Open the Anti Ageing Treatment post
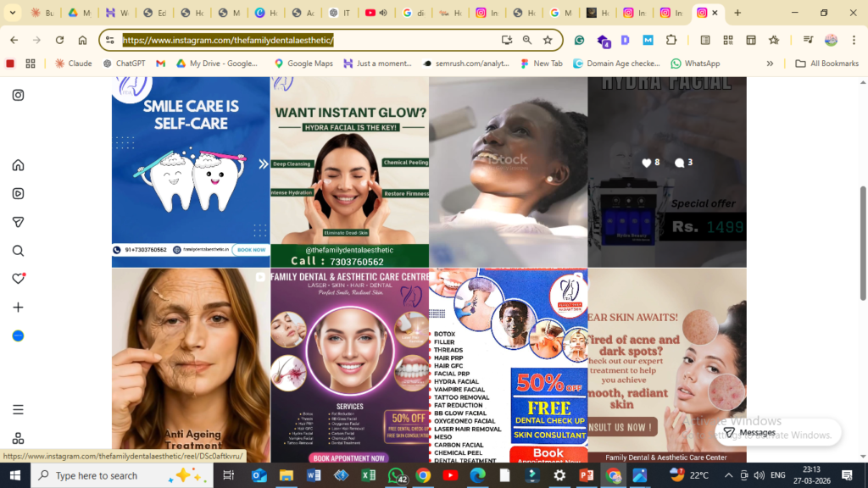The image size is (868, 488). (191, 365)
